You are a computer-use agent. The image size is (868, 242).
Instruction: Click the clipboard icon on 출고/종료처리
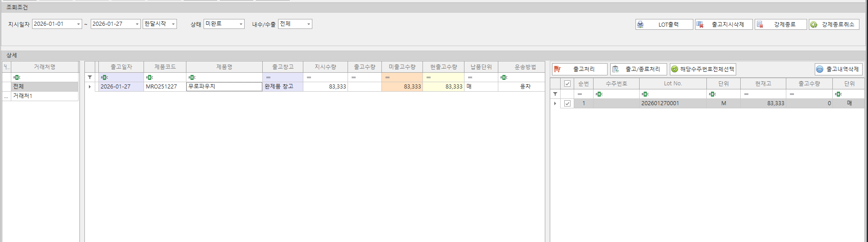tap(615, 69)
